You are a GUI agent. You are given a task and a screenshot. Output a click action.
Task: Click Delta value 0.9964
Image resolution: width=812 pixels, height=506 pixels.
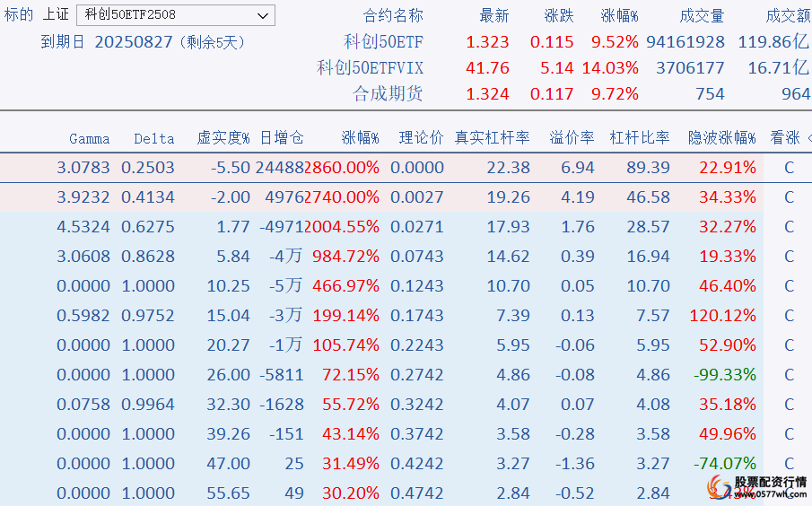pyautogui.click(x=147, y=404)
